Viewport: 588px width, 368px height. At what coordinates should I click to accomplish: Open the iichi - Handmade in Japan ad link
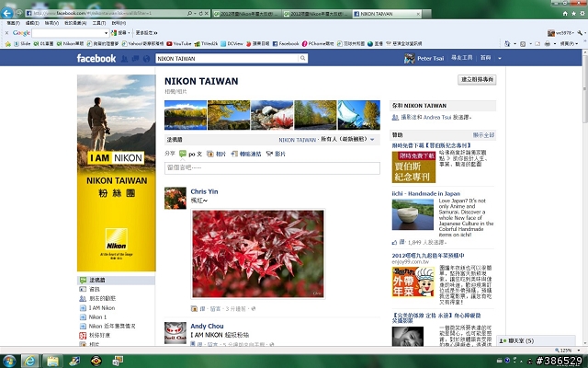click(x=426, y=194)
